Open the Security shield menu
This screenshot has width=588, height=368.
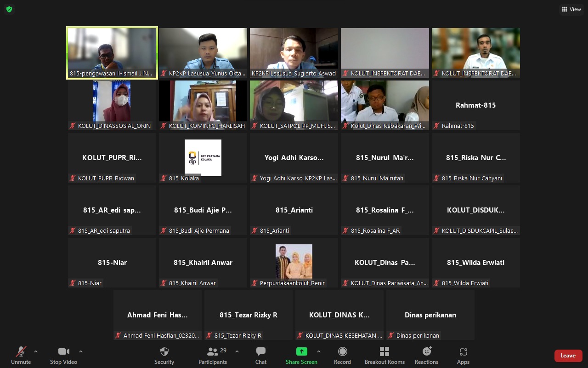point(164,355)
